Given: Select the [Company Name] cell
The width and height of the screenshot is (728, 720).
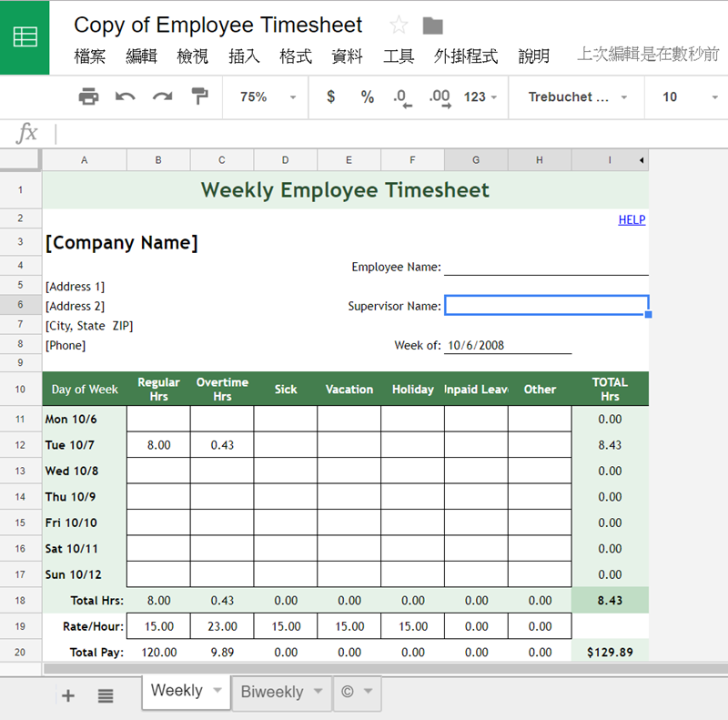Looking at the screenshot, I should pos(122,242).
